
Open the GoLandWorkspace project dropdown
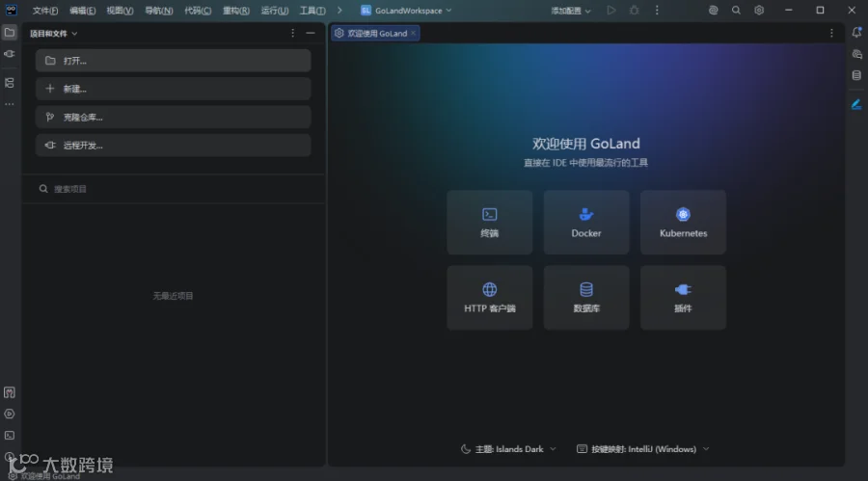(x=406, y=11)
